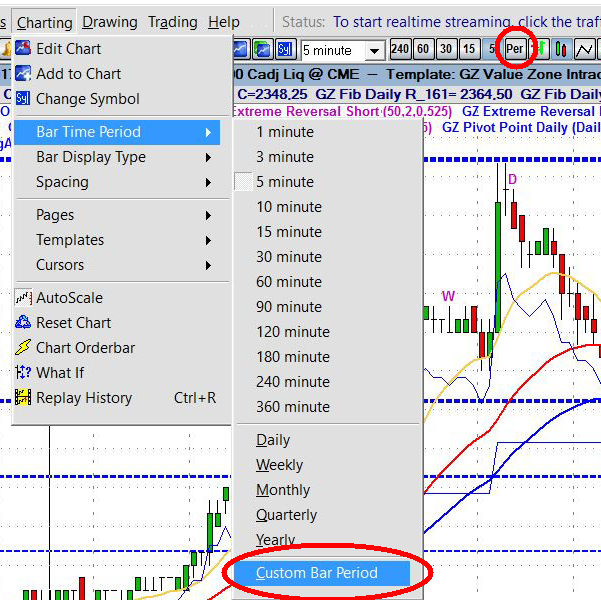Select AutoScale from the menu
The width and height of the screenshot is (601, 600).
tap(69, 298)
